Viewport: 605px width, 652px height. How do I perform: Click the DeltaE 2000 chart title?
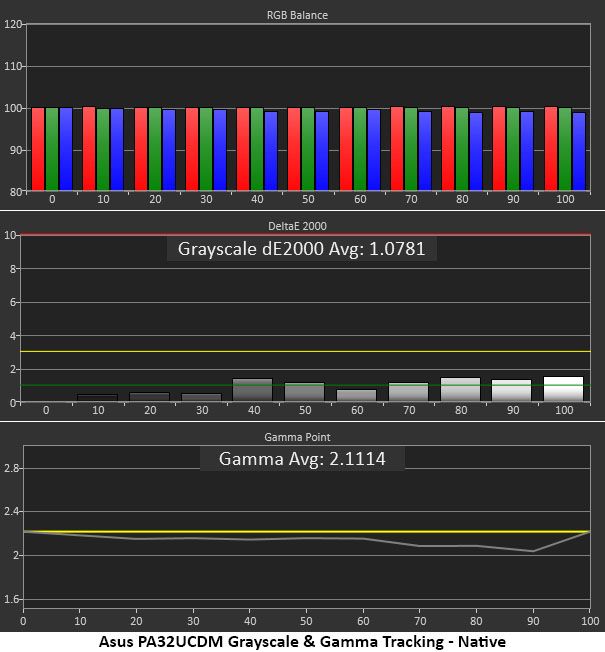[x=297, y=226]
